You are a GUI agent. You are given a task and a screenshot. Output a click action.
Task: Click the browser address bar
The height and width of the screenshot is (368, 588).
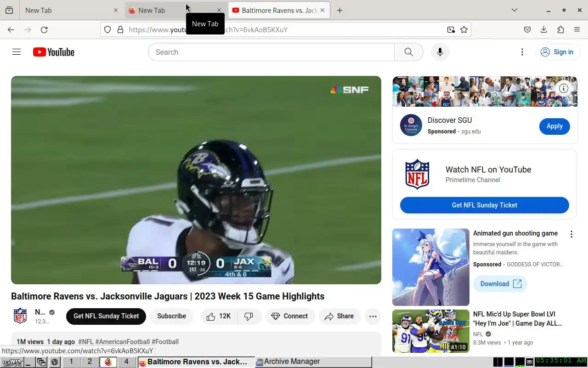[285, 29]
